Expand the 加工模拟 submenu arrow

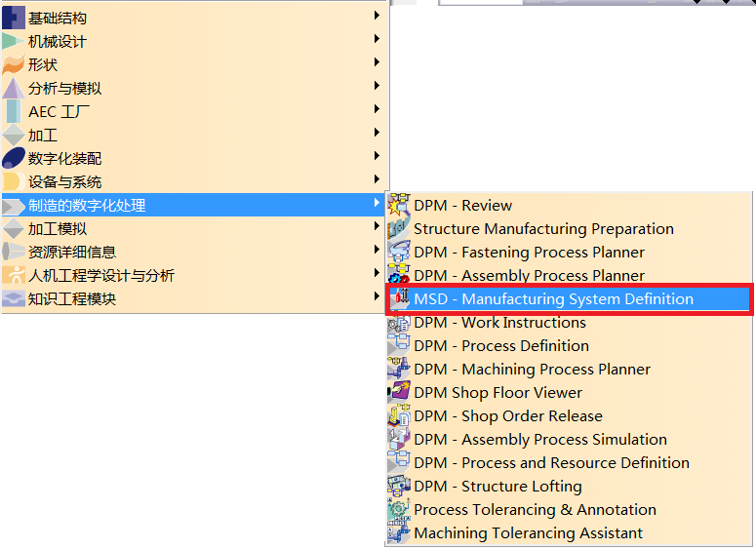click(377, 225)
